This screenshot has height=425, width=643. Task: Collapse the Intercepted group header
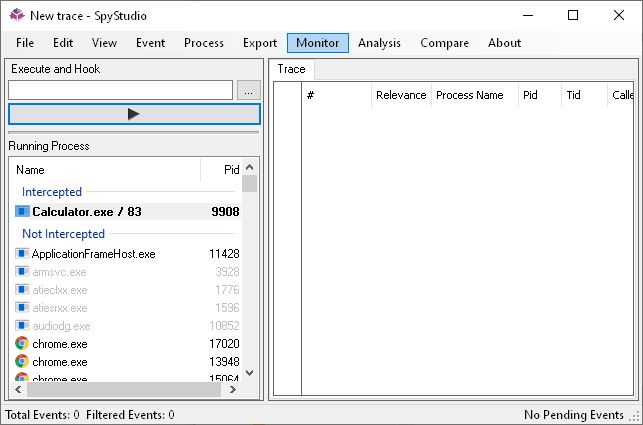52,192
